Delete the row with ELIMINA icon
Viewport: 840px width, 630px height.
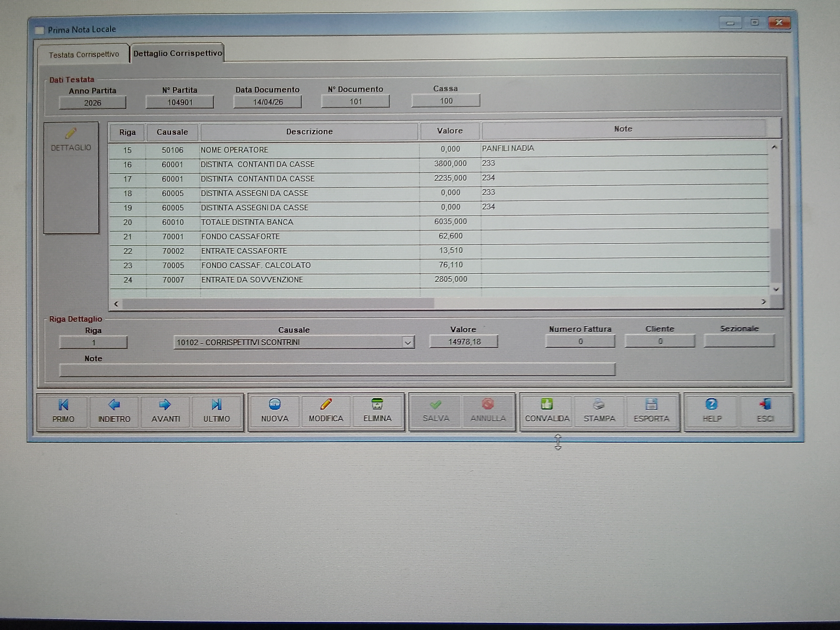pyautogui.click(x=377, y=404)
